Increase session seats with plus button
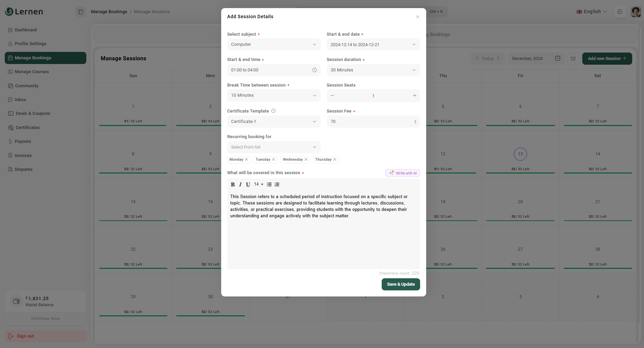 coord(414,96)
